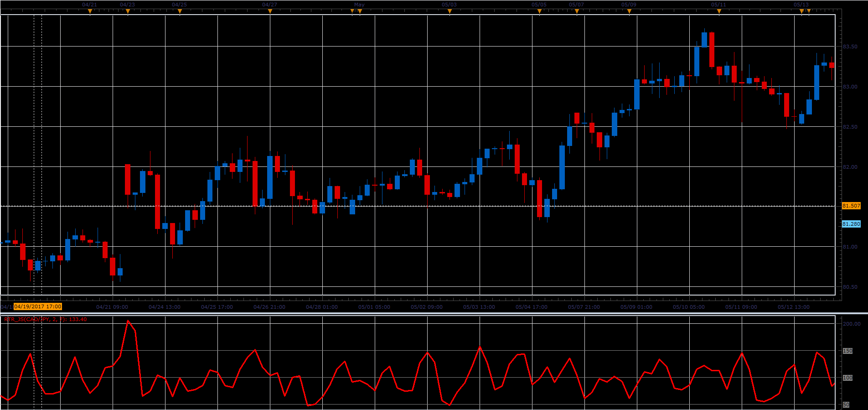Select the orange marker under the 05/09 date

pos(629,11)
